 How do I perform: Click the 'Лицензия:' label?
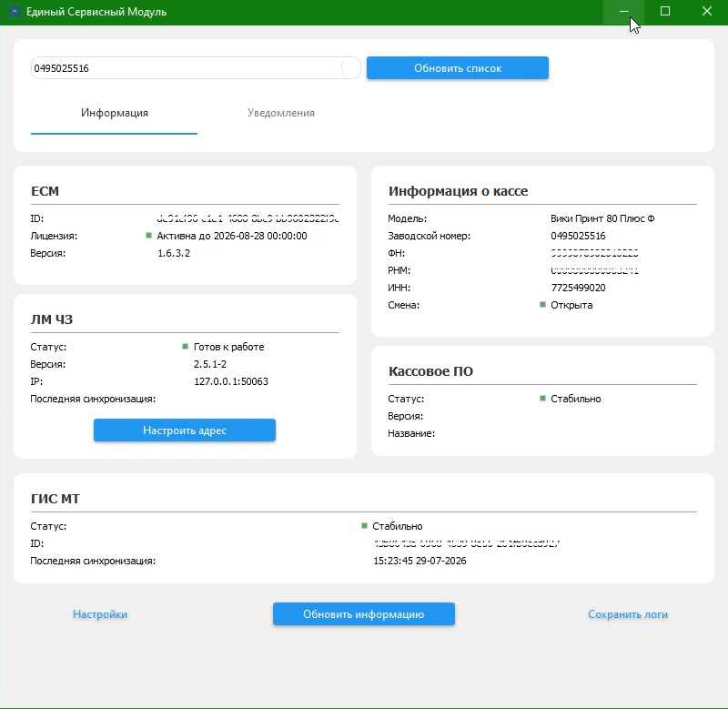54,236
